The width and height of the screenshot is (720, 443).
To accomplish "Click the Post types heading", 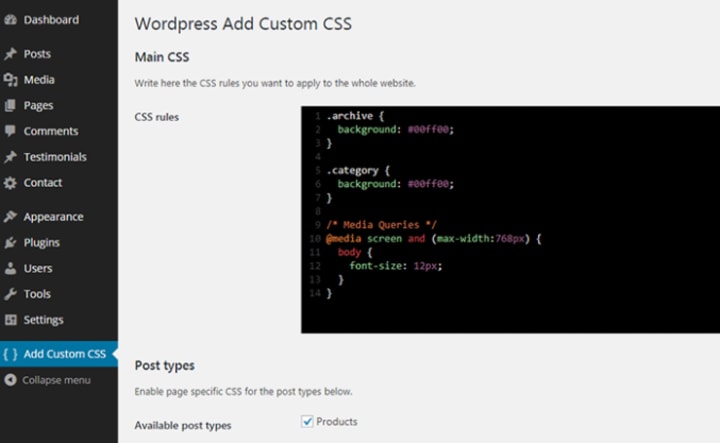I will (164, 365).
